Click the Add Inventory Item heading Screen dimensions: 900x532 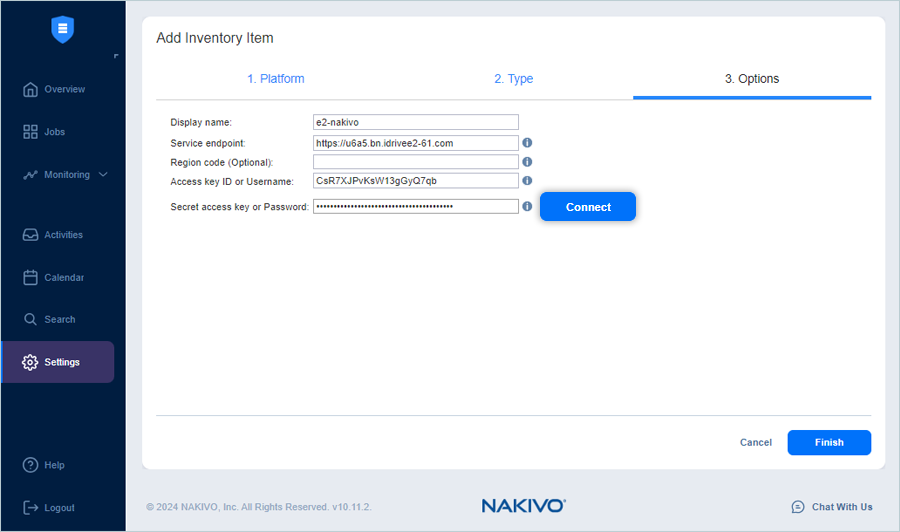215,38
